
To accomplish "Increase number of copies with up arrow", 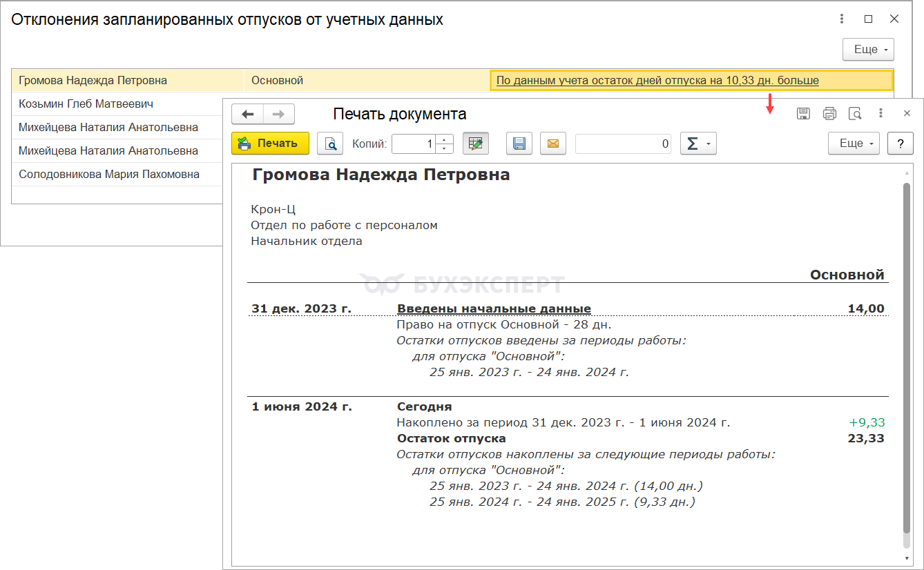I will point(445,139).
